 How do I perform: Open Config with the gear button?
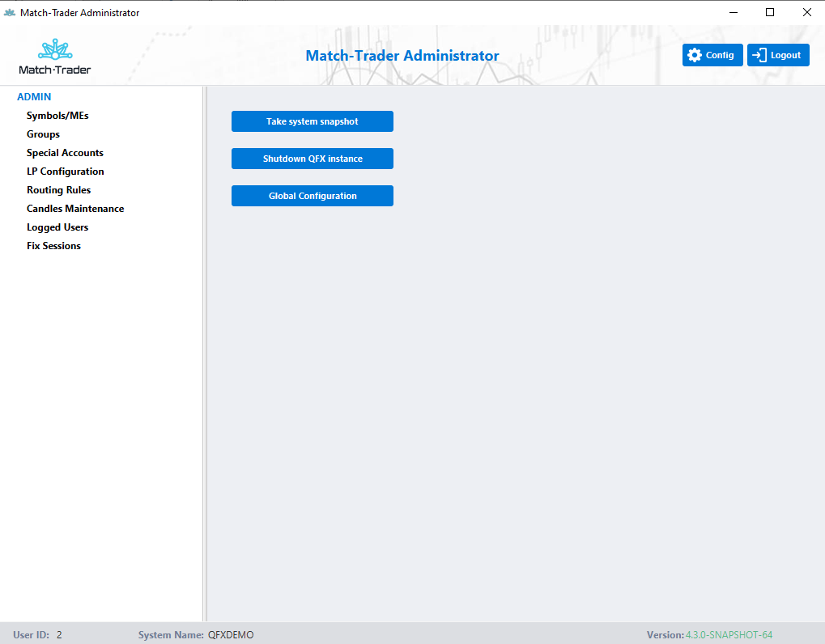tap(712, 55)
